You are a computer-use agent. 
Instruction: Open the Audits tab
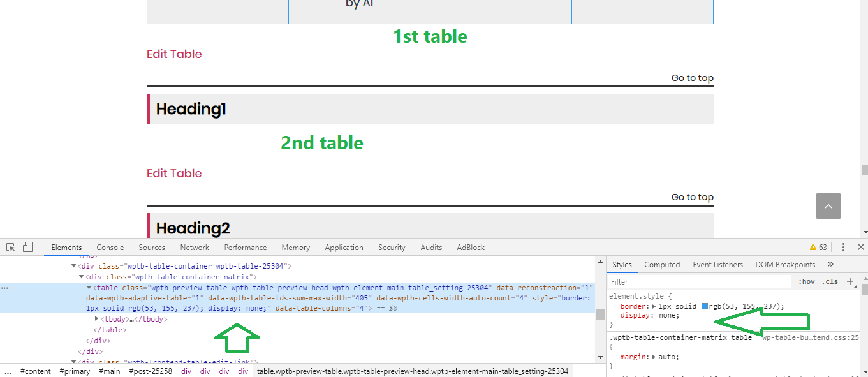point(431,248)
